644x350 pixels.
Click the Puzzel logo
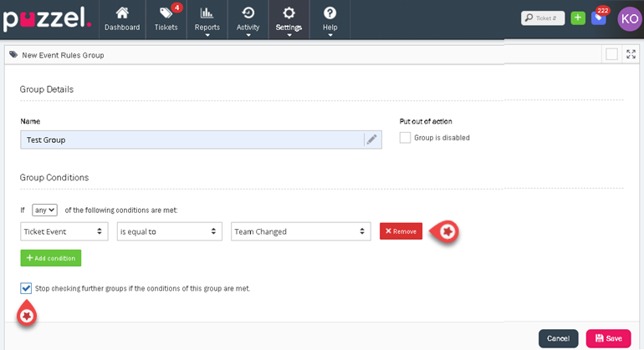click(x=47, y=19)
